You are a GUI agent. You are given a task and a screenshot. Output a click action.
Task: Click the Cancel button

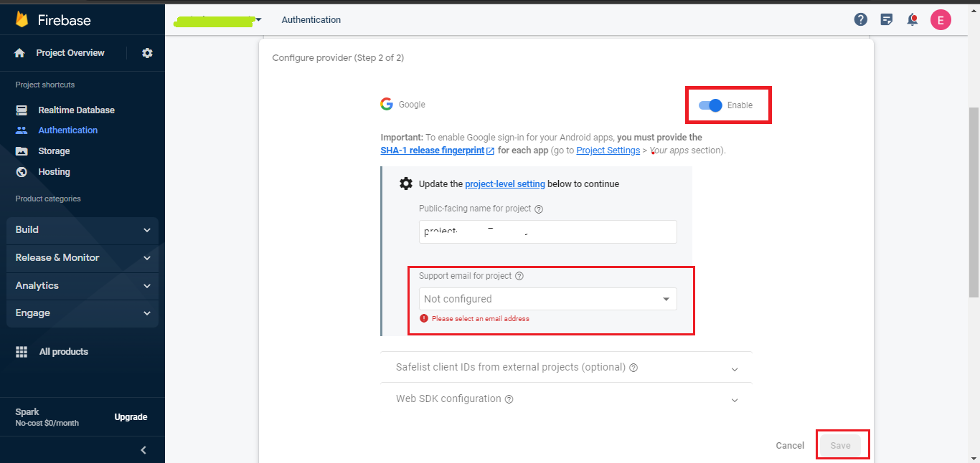point(790,446)
